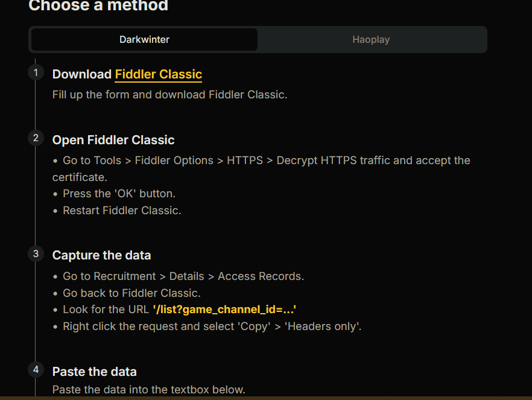The width and height of the screenshot is (532, 400).
Task: Click the step 4 number circle
Action: [36, 370]
